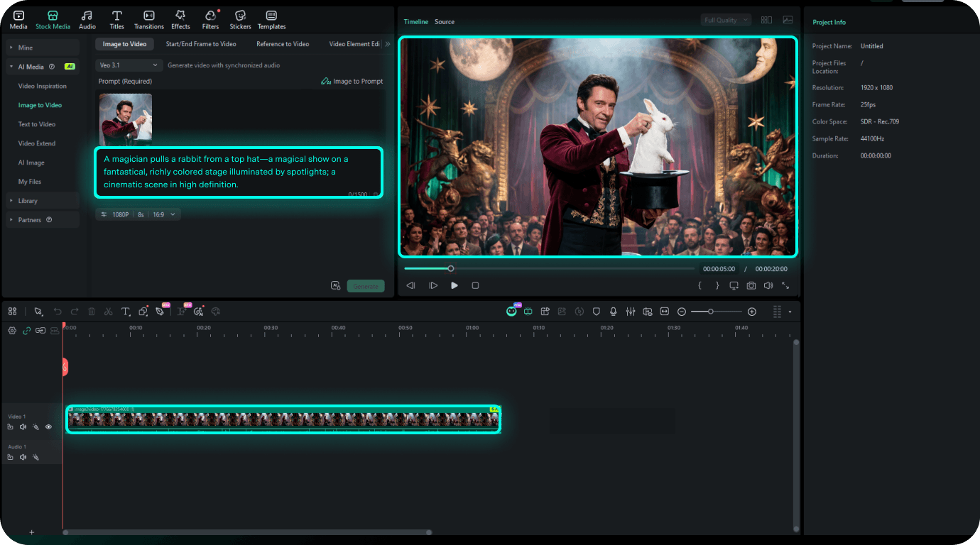This screenshot has height=545, width=980.
Task: Lock the Video 1 track
Action: coord(11,427)
